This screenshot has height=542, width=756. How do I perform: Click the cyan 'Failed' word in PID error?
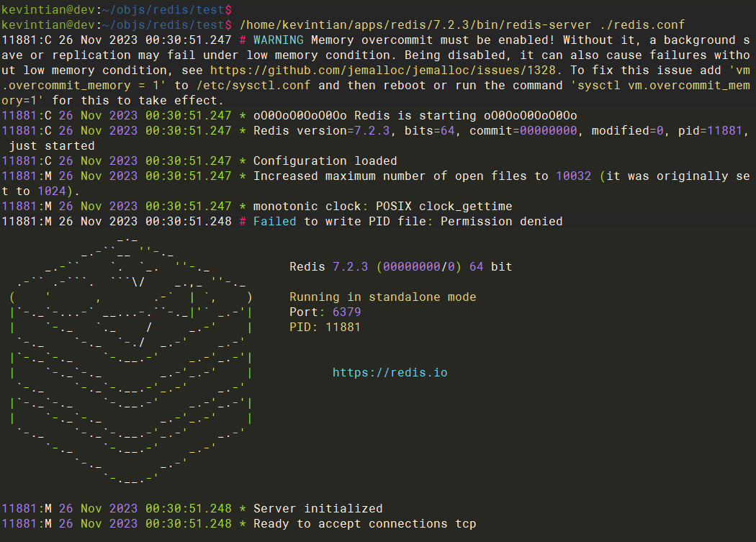click(274, 221)
